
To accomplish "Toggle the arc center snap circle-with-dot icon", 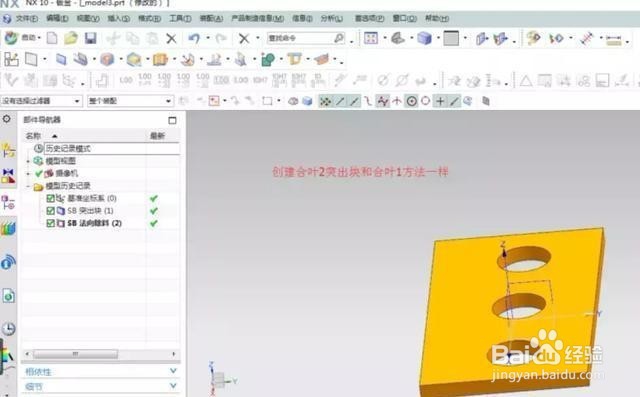I will [x=411, y=101].
